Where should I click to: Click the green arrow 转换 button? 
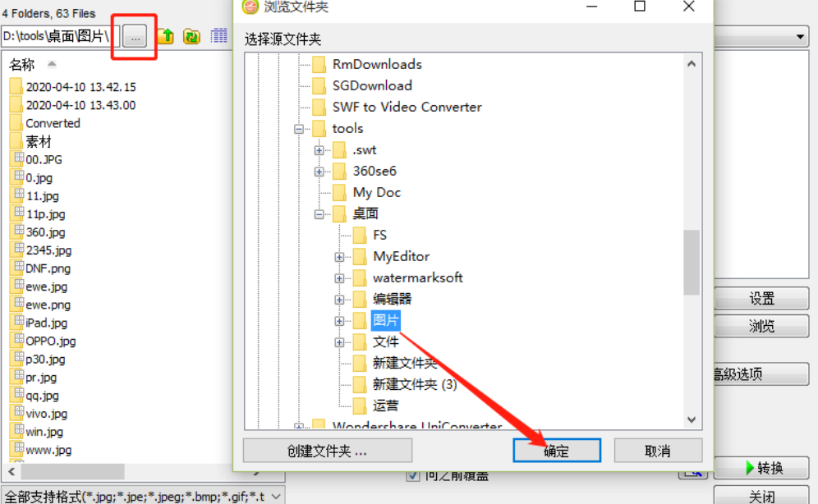pos(761,468)
